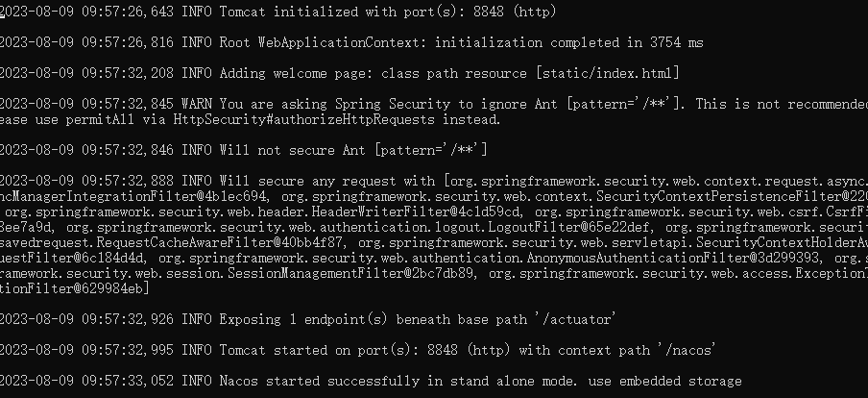Click the blinking cursor at first timestamp
Screen dimensions: 868x398
[x=2, y=12]
